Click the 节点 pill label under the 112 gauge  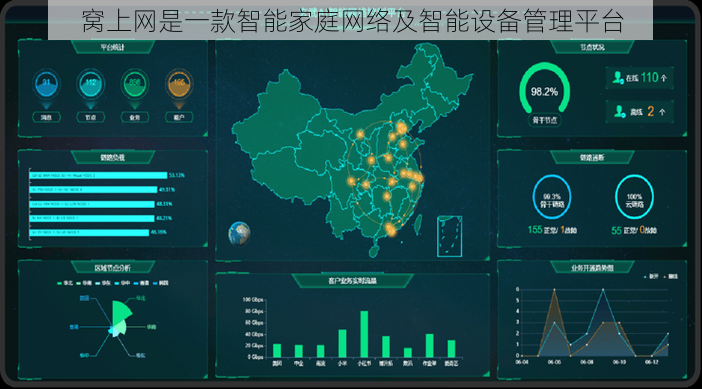[x=90, y=117]
